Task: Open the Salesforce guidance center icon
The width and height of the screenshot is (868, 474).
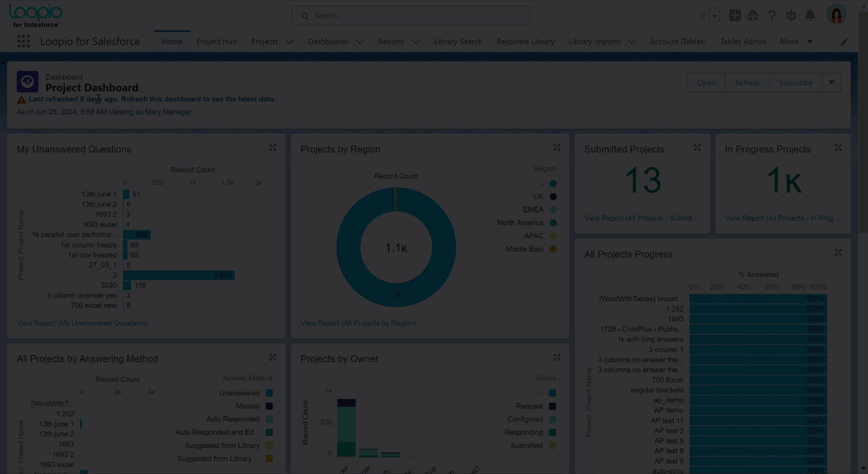Action: tap(753, 16)
